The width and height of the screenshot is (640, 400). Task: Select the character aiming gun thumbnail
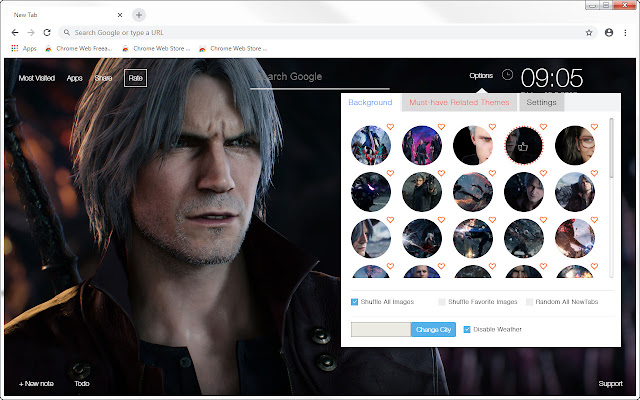pos(422,192)
